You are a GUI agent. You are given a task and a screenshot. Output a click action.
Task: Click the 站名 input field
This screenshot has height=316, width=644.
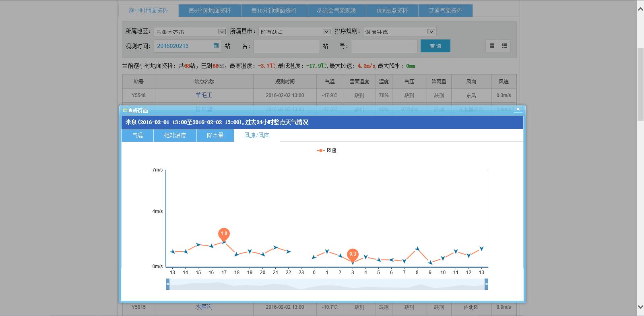tap(286, 46)
